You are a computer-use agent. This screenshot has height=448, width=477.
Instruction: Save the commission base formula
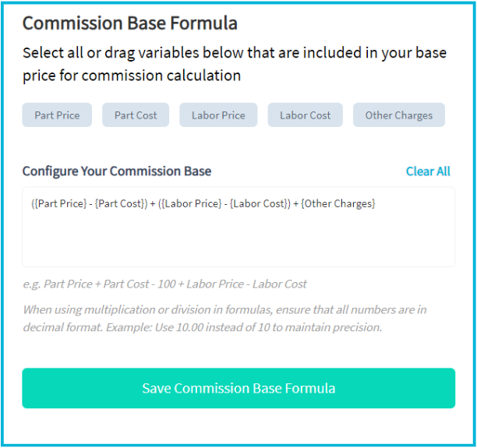point(238,388)
